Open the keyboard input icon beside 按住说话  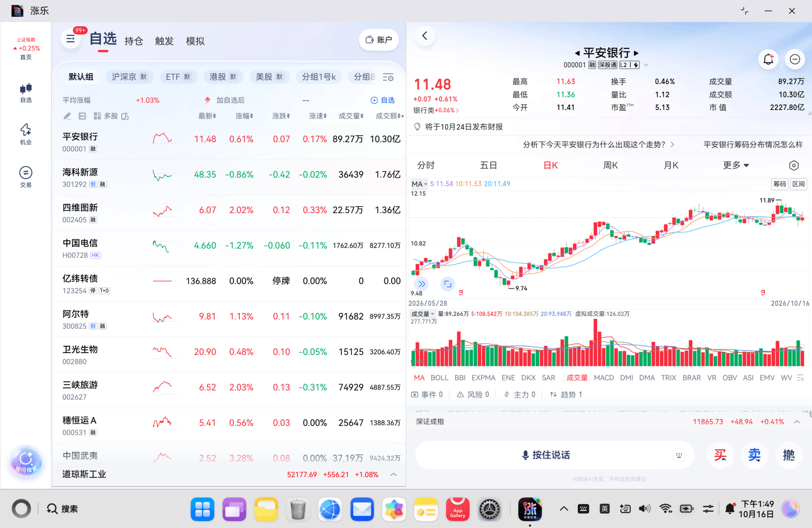(679, 455)
